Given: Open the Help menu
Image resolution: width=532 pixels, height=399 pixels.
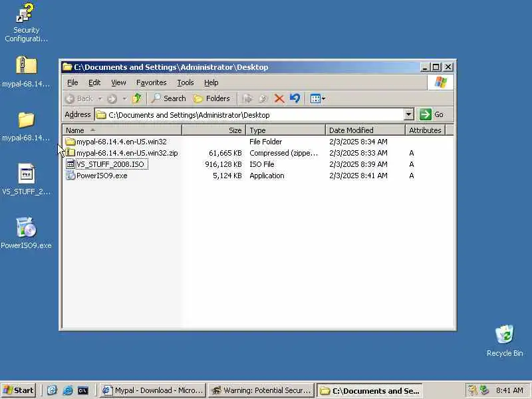Looking at the screenshot, I should [x=211, y=82].
